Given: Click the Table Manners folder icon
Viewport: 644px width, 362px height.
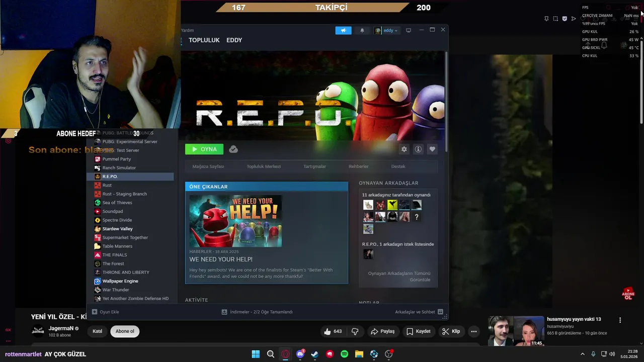Looking at the screenshot, I should coord(98,246).
